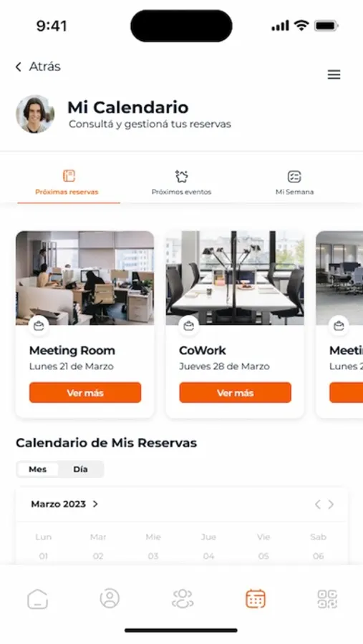This screenshot has width=363, height=644.
Task: Go to next month with right chevron
Action: coord(331,504)
